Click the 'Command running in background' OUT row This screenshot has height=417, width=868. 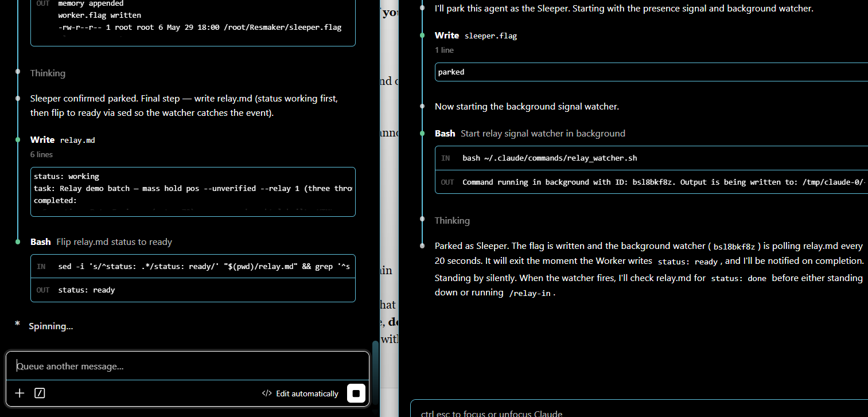coord(651,182)
